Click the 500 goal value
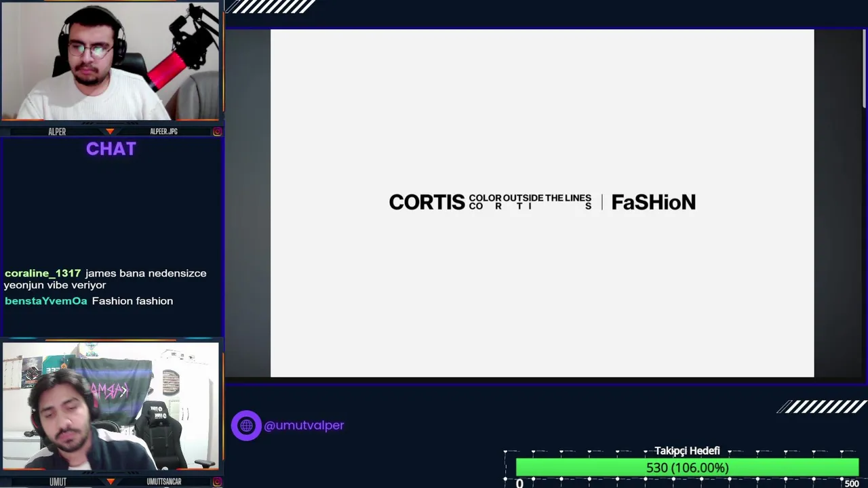 pyautogui.click(x=852, y=483)
